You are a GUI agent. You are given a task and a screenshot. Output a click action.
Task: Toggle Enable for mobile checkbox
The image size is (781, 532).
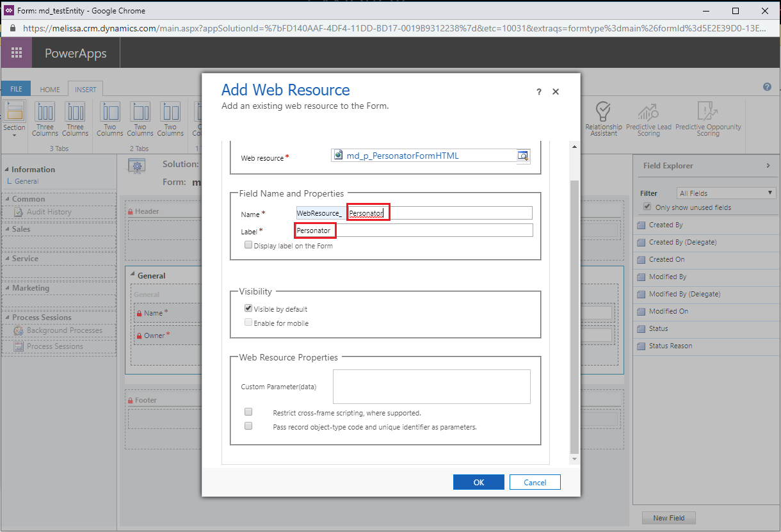(x=248, y=323)
